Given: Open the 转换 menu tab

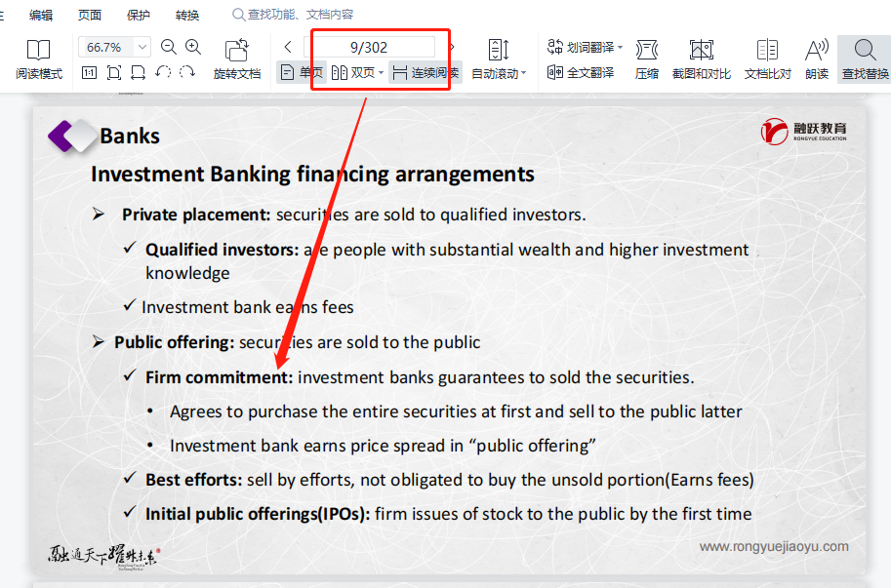Looking at the screenshot, I should pyautogui.click(x=187, y=15).
